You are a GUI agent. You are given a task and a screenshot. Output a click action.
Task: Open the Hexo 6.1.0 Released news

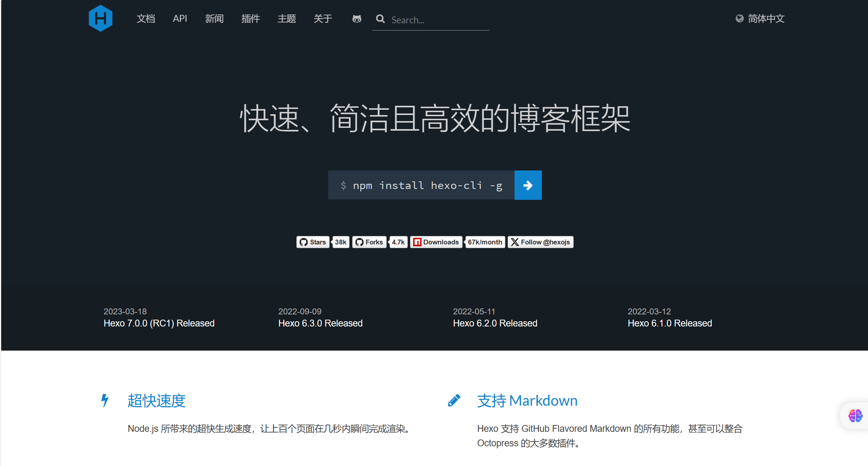pyautogui.click(x=670, y=323)
